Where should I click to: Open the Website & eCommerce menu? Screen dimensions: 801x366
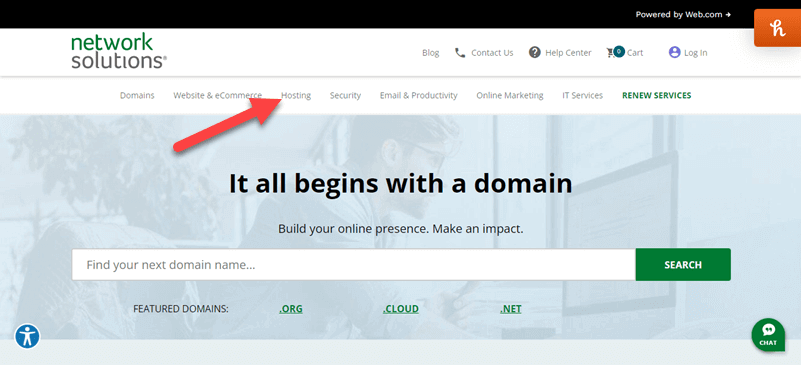218,95
